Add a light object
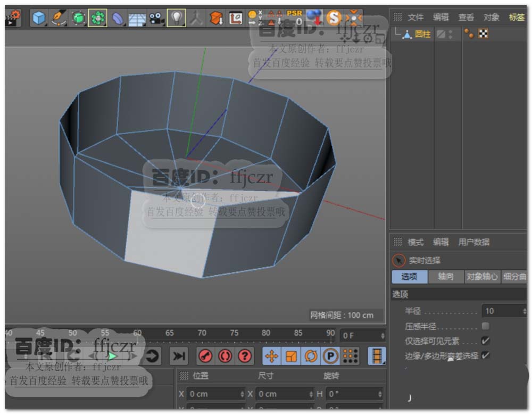Screen dimensions: 532x414 tap(176, 18)
